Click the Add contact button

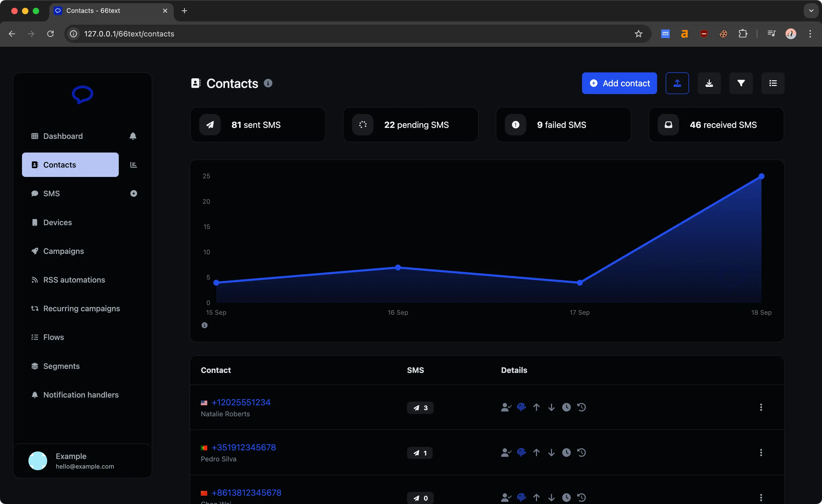(x=619, y=83)
